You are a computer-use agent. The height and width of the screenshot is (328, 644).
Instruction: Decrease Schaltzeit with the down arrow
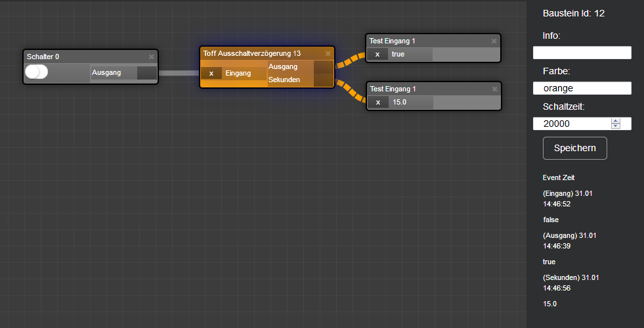(x=615, y=126)
